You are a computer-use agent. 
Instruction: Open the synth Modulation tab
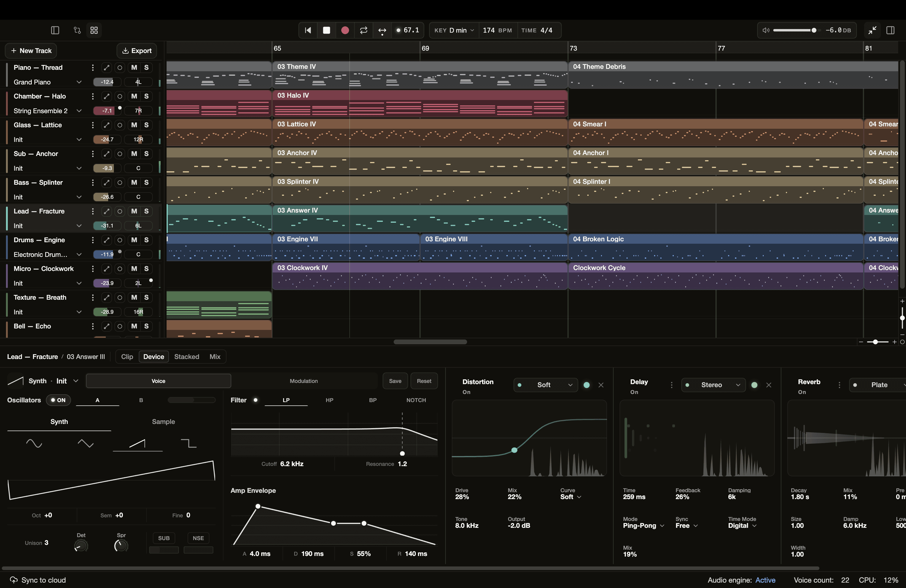(x=304, y=381)
